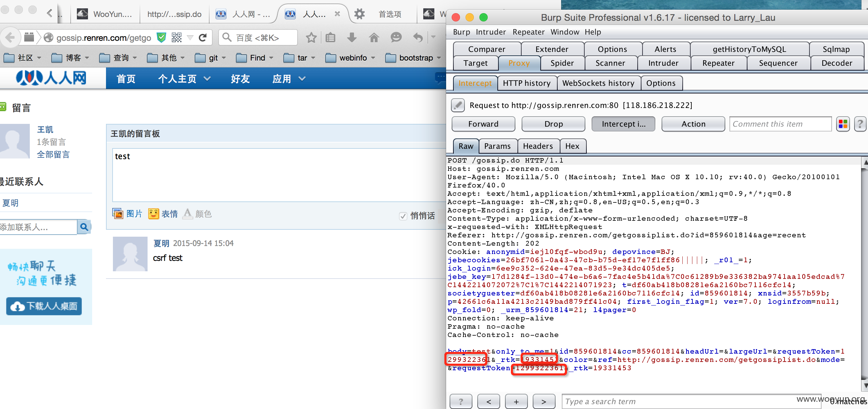Image resolution: width=868 pixels, height=409 pixels.
Task: Go to previous search match in Burp
Action: (x=488, y=401)
